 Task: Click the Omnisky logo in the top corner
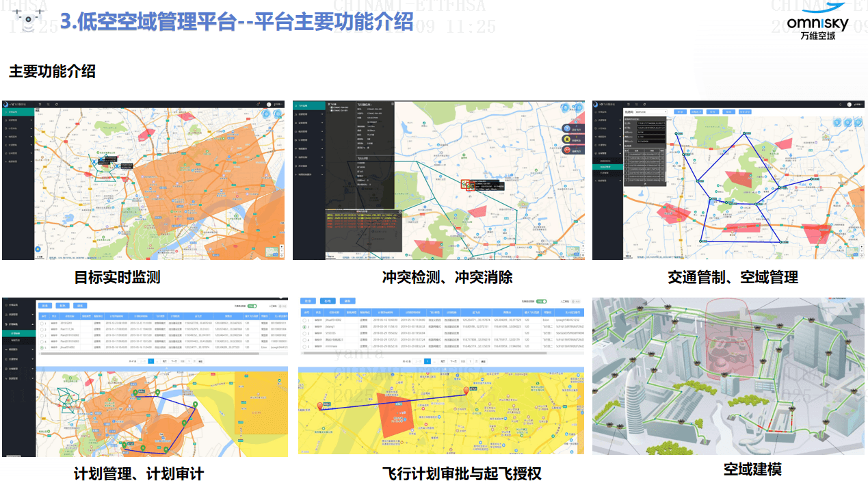point(817,22)
